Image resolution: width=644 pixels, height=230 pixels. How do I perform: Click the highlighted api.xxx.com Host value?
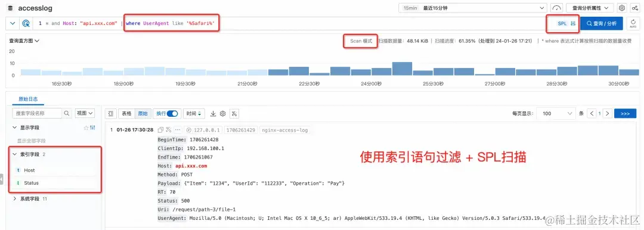pyautogui.click(x=191, y=166)
